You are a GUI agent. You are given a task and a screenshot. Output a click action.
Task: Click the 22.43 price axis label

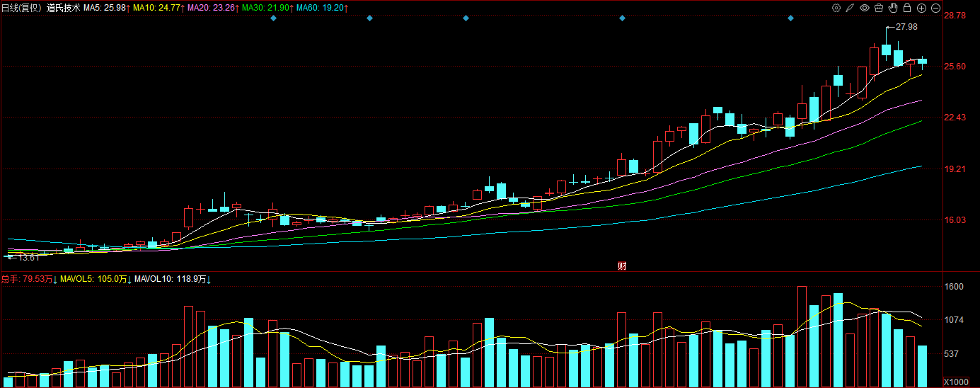coord(955,118)
